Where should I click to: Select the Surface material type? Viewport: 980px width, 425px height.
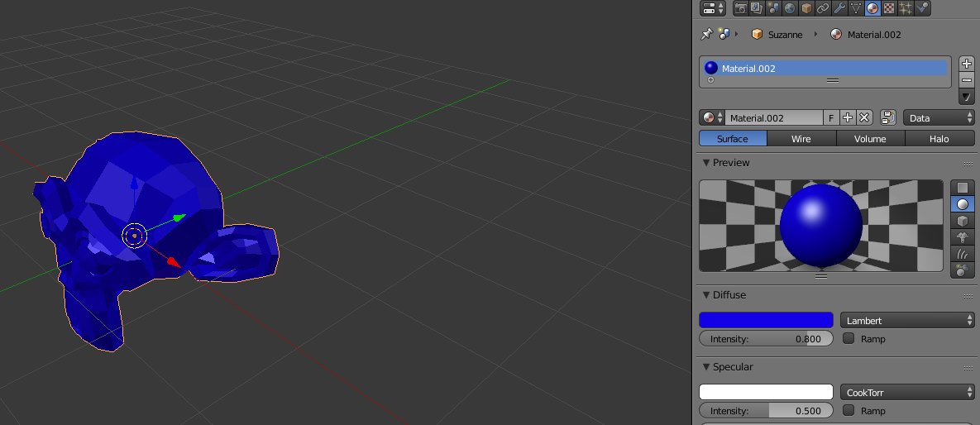pyautogui.click(x=733, y=139)
